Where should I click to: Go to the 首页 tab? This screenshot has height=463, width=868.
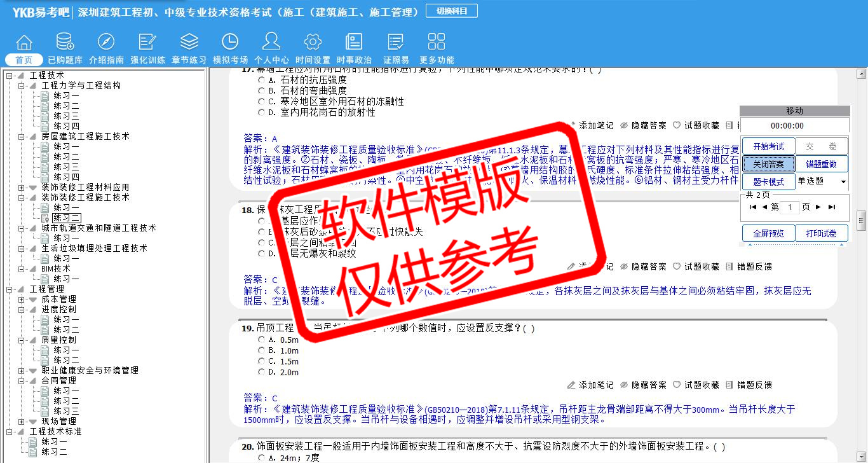24,60
